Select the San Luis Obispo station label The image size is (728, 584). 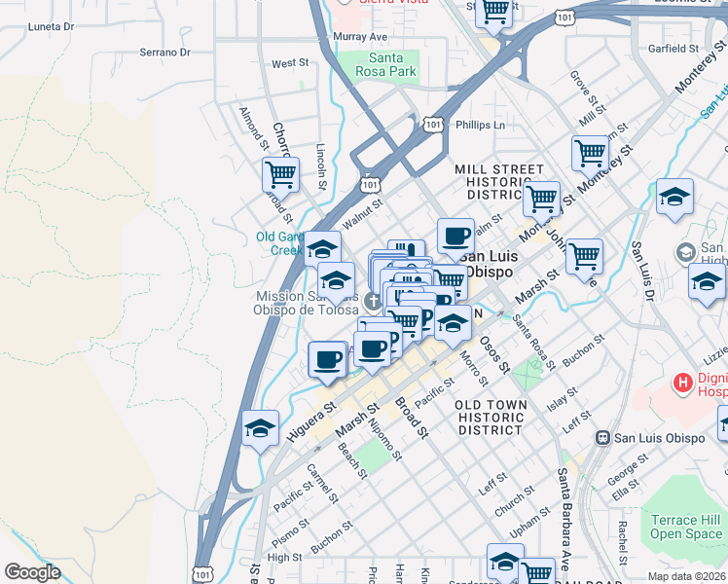659,438
